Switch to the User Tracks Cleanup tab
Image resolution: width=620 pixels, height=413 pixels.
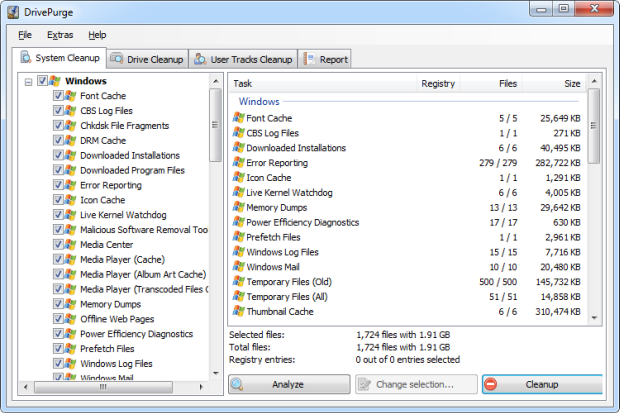point(243,59)
